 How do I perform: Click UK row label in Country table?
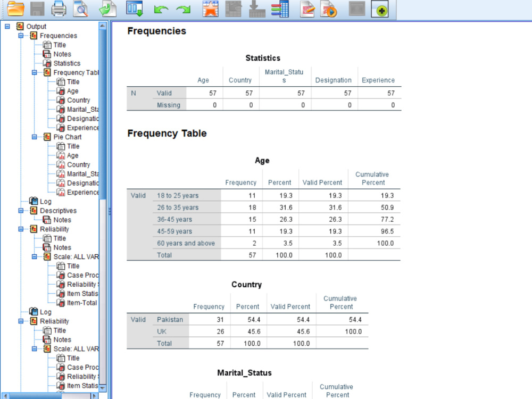coord(162,331)
